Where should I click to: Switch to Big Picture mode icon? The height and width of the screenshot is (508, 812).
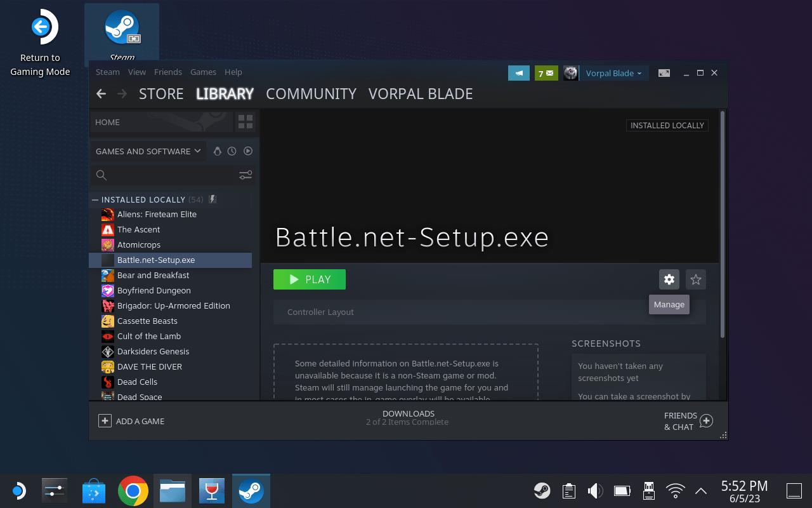[x=664, y=73]
